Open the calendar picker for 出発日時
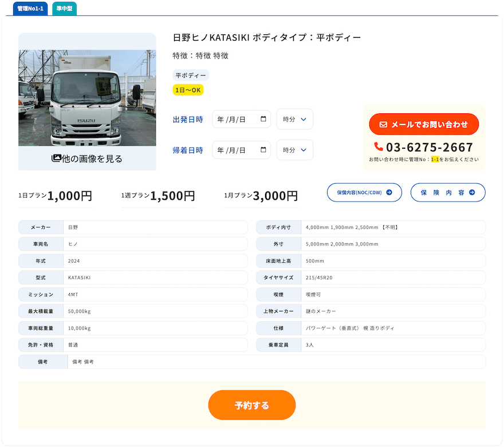504x447 pixels. 263,118
